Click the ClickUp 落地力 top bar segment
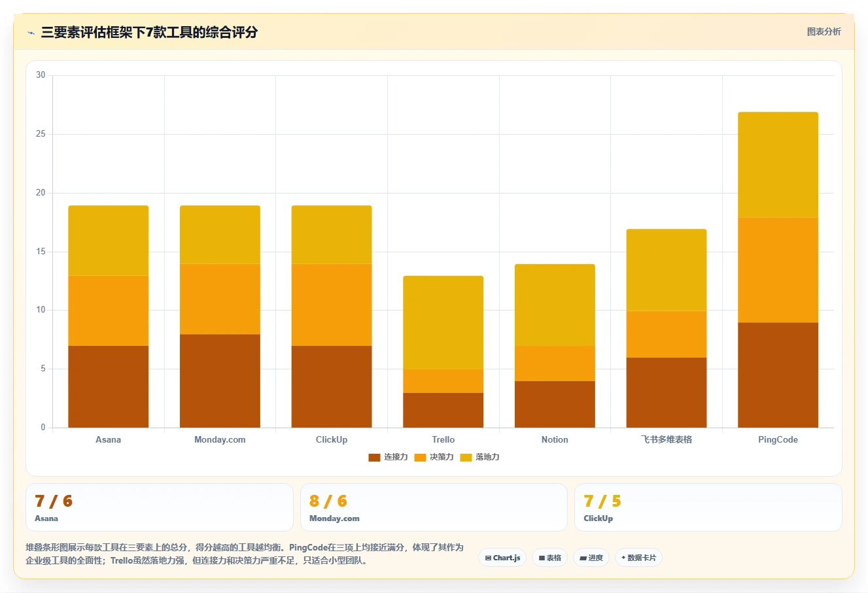The width and height of the screenshot is (868, 593). [x=332, y=235]
